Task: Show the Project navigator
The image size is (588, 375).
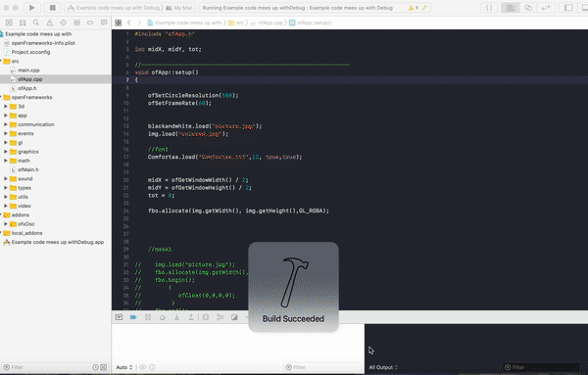Action: (x=9, y=23)
